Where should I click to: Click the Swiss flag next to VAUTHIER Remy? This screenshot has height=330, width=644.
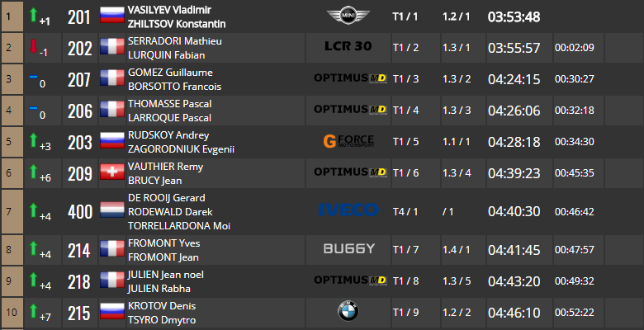(x=112, y=172)
